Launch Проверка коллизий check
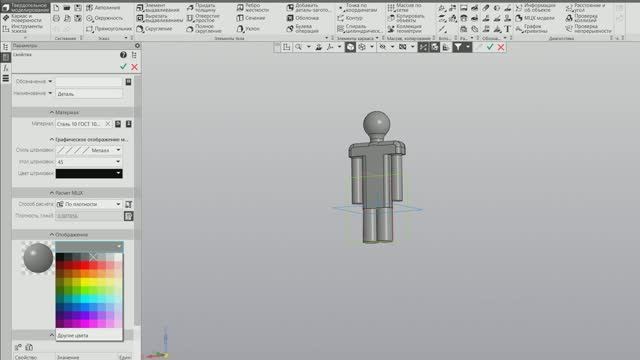 pos(582,18)
